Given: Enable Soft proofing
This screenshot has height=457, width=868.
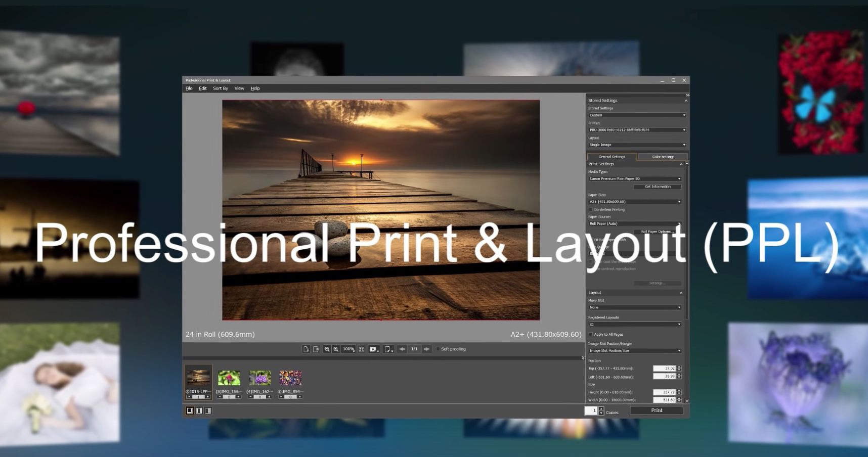Looking at the screenshot, I should pyautogui.click(x=438, y=349).
